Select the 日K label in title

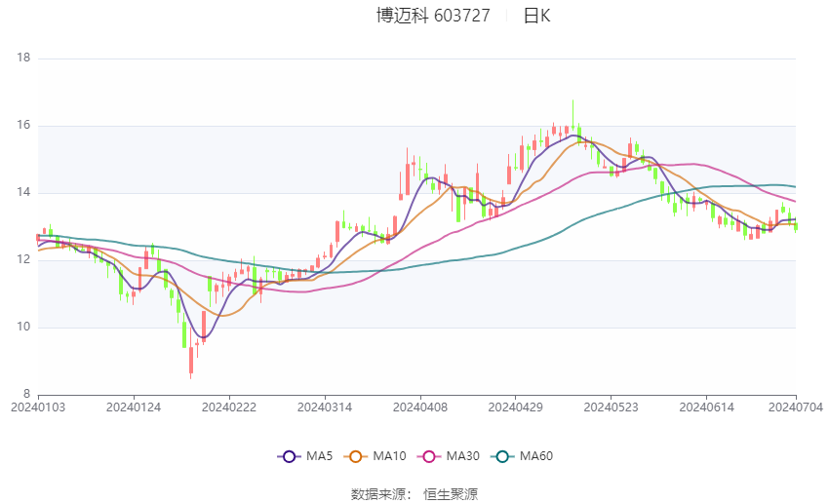click(x=536, y=16)
